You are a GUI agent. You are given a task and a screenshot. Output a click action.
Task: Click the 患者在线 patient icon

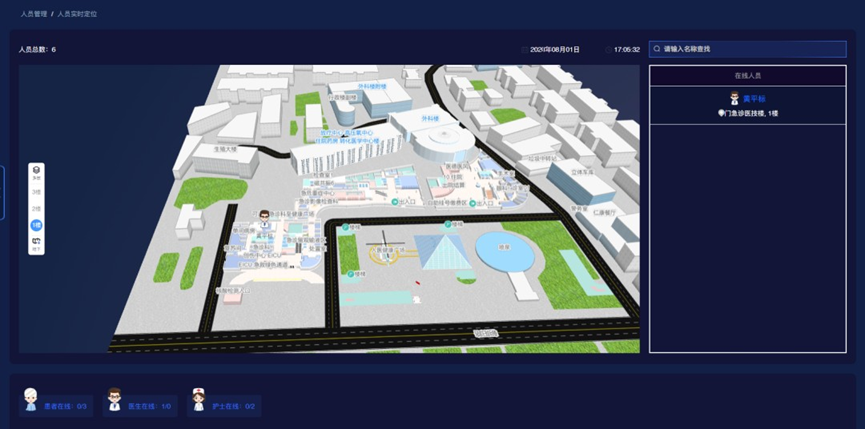31,399
